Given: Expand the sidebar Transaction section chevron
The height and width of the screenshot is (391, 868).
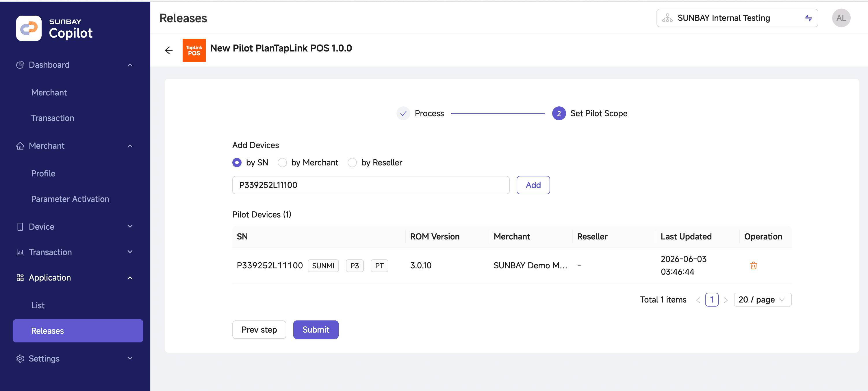Looking at the screenshot, I should [130, 252].
